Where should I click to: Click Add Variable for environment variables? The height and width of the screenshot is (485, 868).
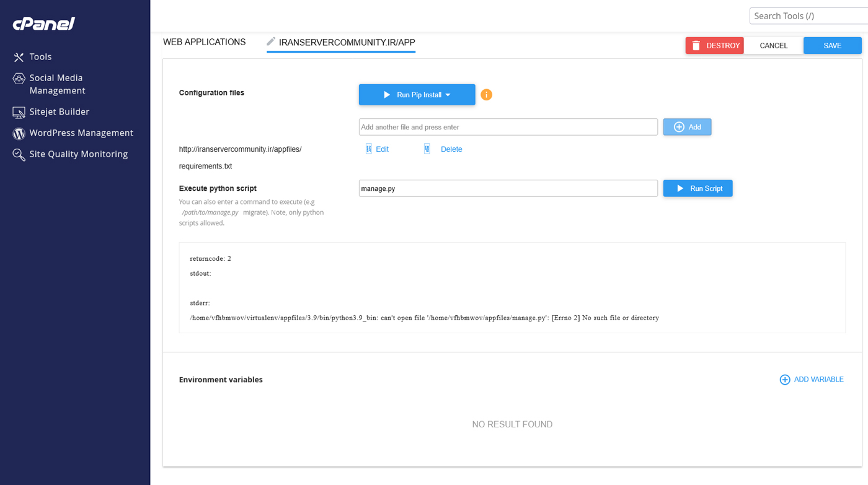812,380
